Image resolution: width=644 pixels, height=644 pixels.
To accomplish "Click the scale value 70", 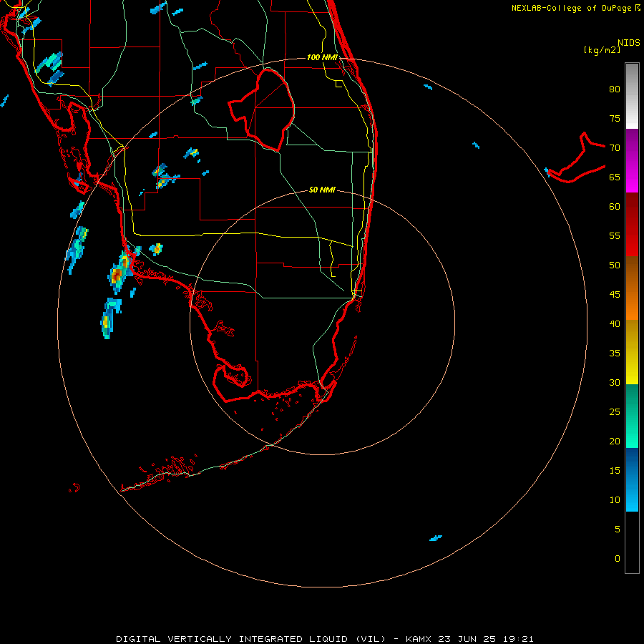I will click(x=615, y=148).
